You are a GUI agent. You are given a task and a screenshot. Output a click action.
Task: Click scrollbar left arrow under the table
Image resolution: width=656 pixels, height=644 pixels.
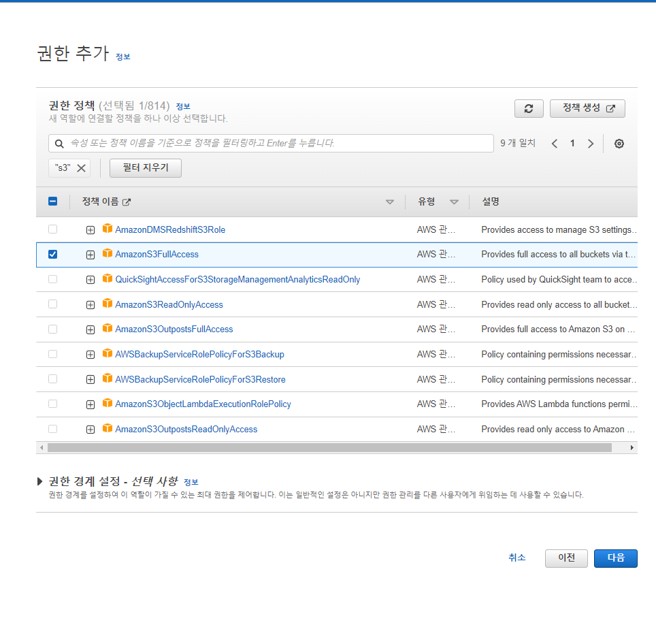click(42, 448)
